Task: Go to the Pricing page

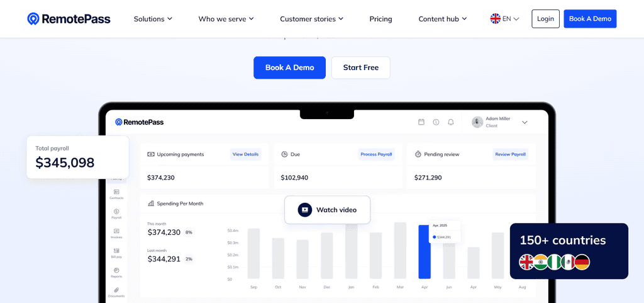Action: click(380, 19)
